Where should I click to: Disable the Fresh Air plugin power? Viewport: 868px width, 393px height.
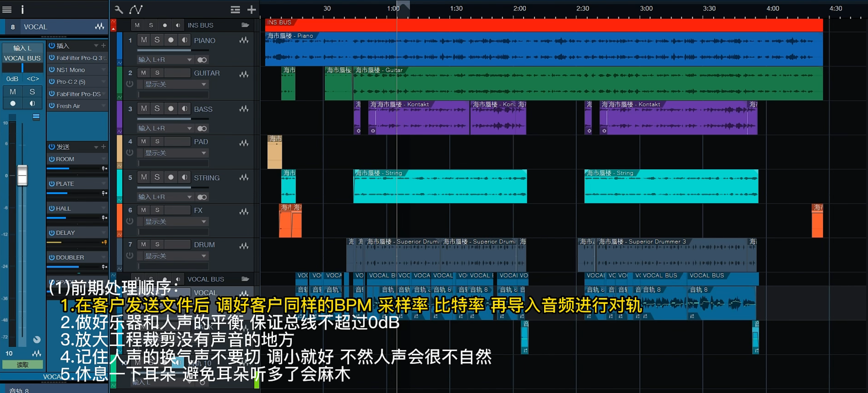(52, 106)
